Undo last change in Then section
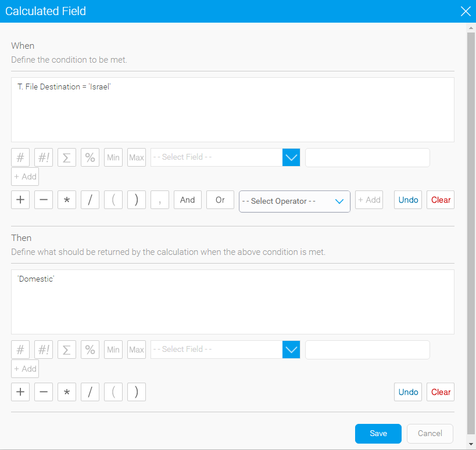 (408, 392)
